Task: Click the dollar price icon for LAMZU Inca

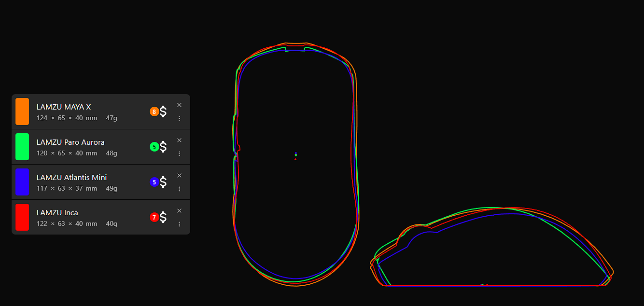Action: (163, 217)
